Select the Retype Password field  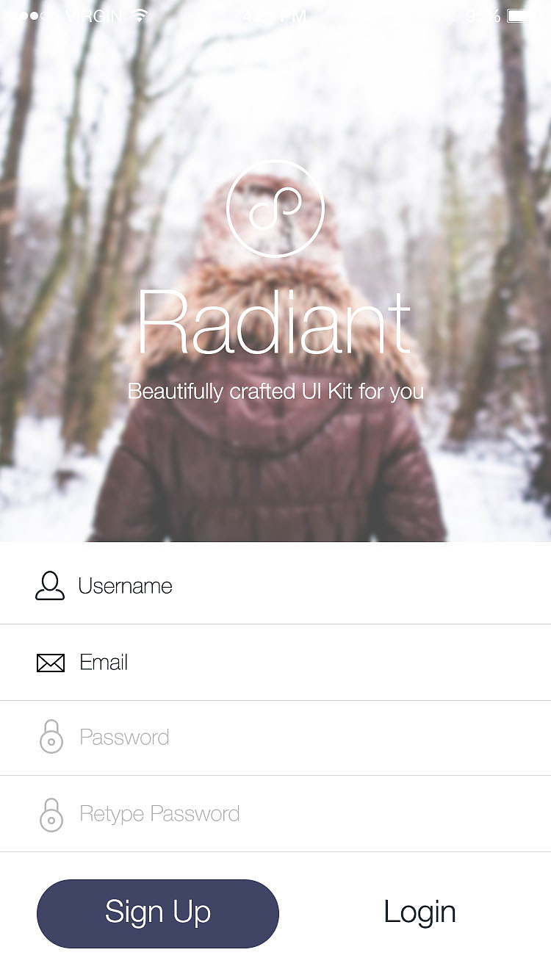coord(275,814)
